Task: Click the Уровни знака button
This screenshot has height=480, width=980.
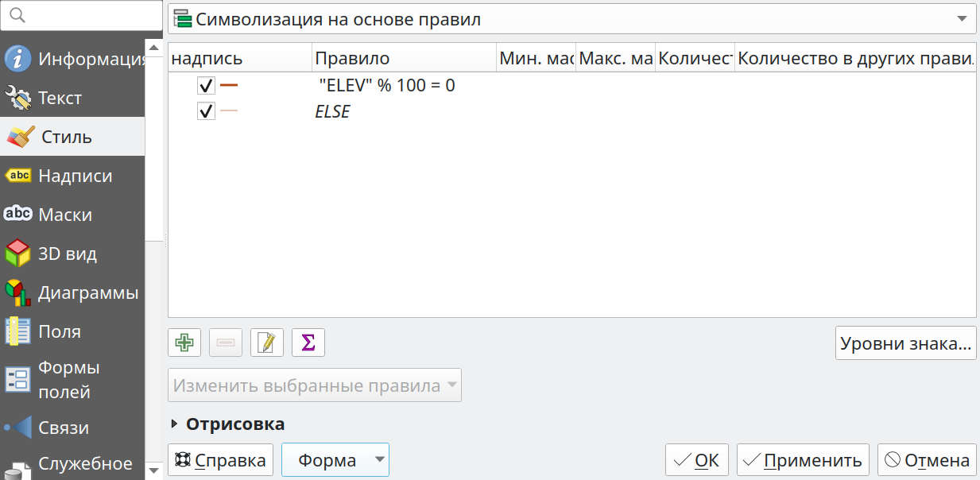Action: pyautogui.click(x=906, y=344)
